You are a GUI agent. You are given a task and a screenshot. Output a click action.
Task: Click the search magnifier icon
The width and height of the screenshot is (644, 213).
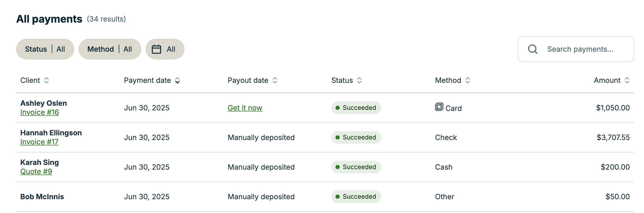click(533, 49)
